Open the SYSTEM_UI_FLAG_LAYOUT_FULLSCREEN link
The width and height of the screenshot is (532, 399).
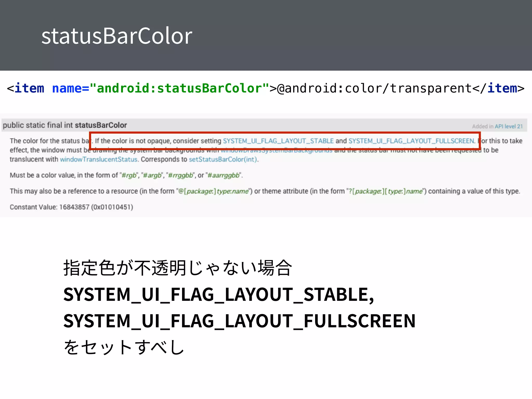point(411,141)
